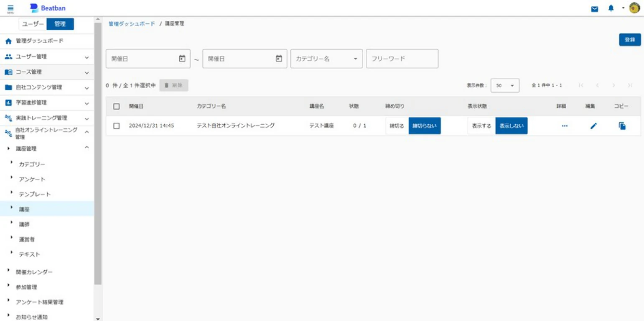Open the 表示件数 50 dropdown
This screenshot has height=321, width=644.
(505, 85)
